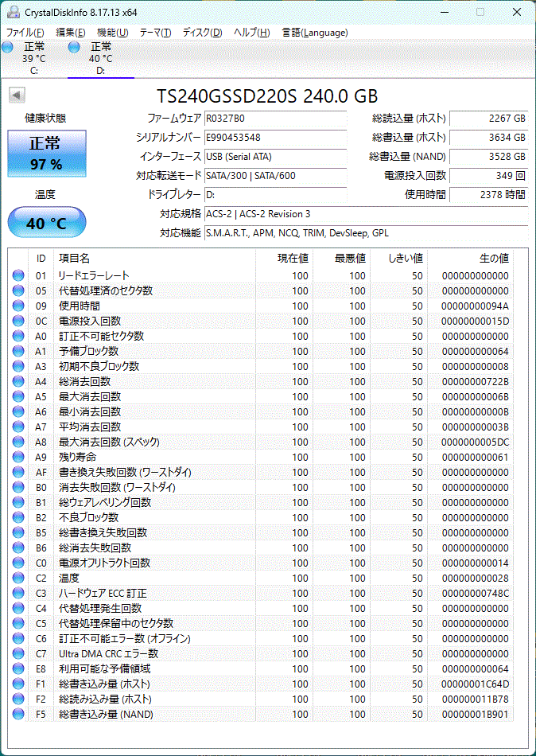Image resolution: width=536 pixels, height=756 pixels.
Task: Click status orb for ID C0 電源オフリトラクト回数
Action: [x=18, y=563]
